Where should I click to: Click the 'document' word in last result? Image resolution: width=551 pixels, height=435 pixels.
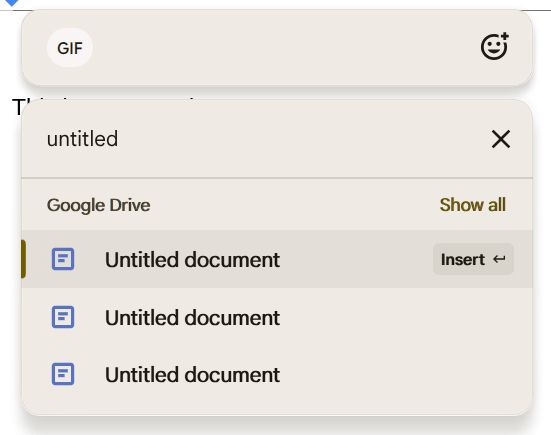tap(232, 375)
